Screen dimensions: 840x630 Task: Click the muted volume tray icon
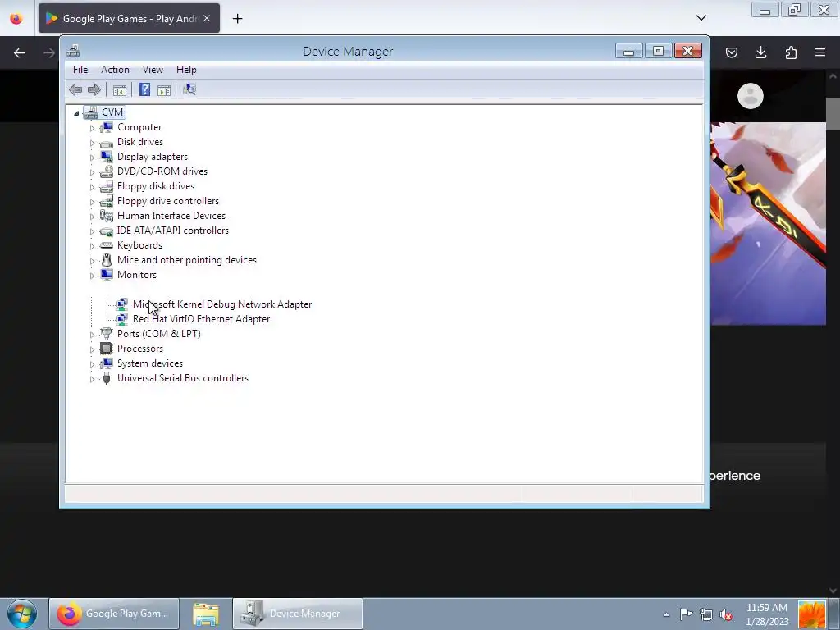pyautogui.click(x=726, y=614)
